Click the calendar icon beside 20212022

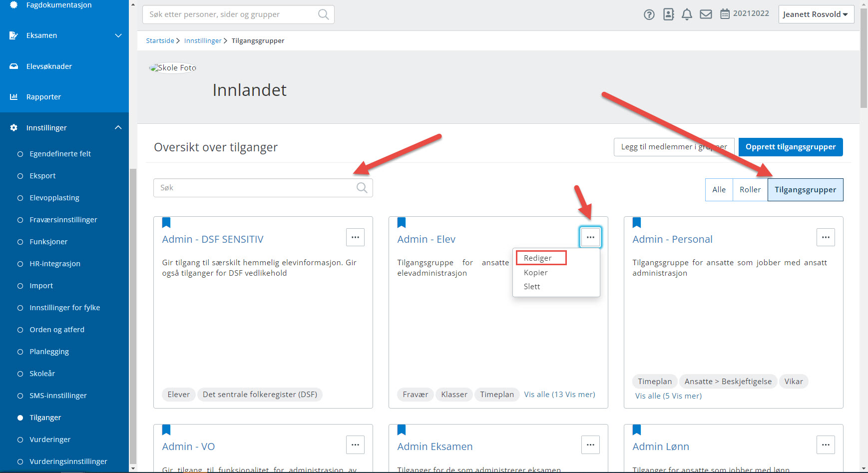725,14
